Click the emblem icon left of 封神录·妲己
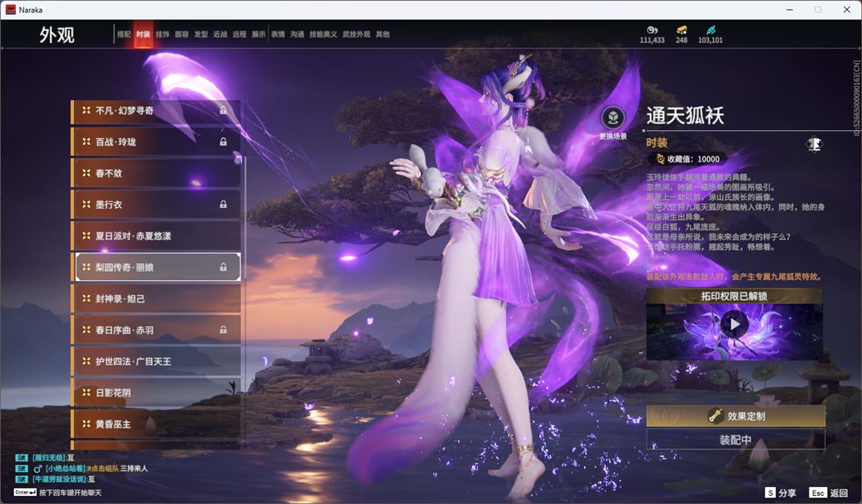 (86, 299)
